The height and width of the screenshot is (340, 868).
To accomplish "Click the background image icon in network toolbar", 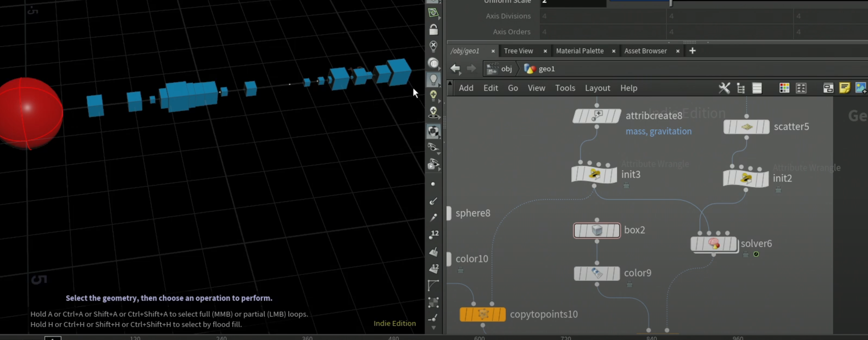I will [861, 88].
